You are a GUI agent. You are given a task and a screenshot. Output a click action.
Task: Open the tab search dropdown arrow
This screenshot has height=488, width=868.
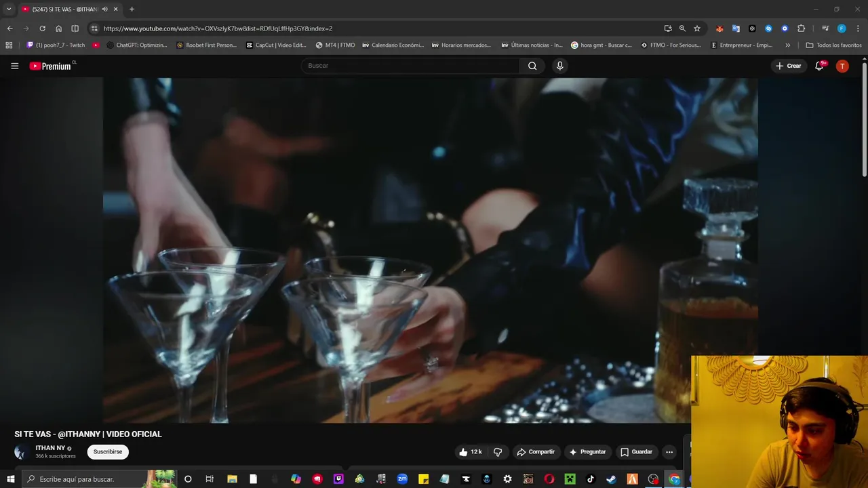click(x=9, y=9)
